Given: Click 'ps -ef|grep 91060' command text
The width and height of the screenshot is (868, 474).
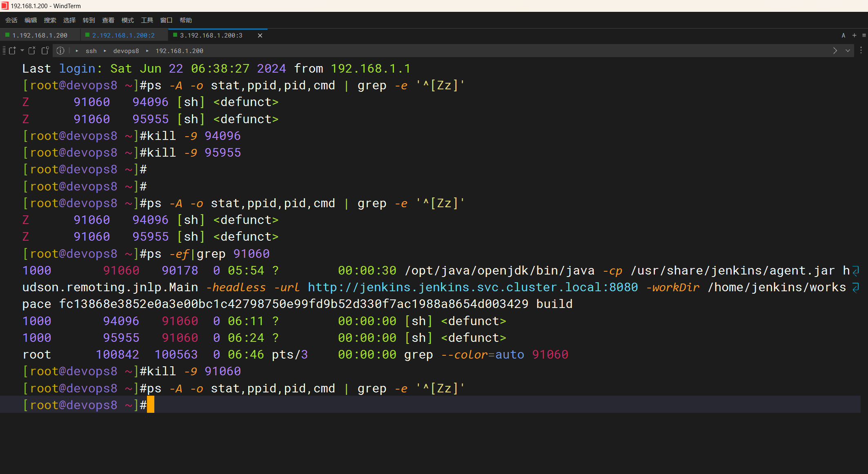Looking at the screenshot, I should pos(208,254).
